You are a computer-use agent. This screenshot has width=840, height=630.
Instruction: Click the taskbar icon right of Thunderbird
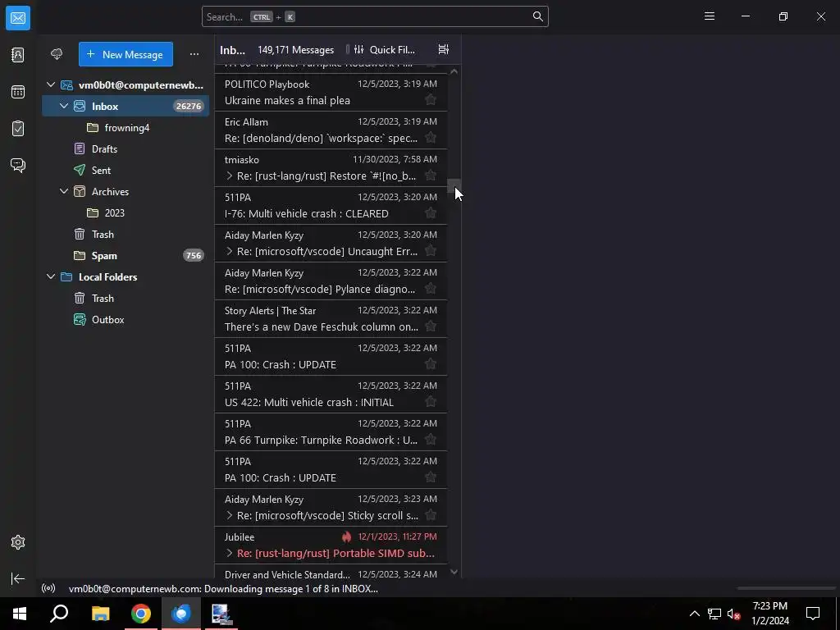[221, 614]
